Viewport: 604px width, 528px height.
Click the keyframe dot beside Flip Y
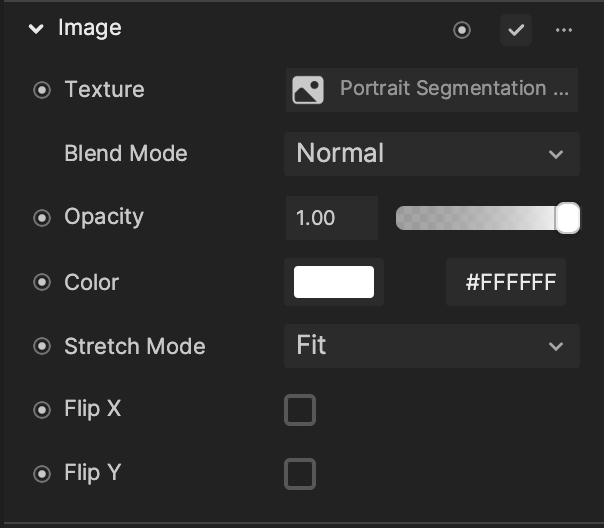[x=42, y=474]
